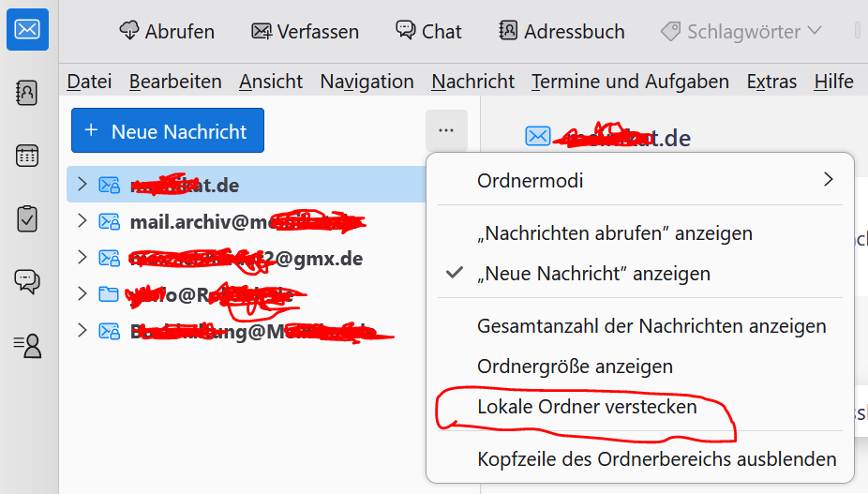This screenshot has width=868, height=494.
Task: Toggle „Neue Nachricht" anzeigen option
Action: (593, 274)
